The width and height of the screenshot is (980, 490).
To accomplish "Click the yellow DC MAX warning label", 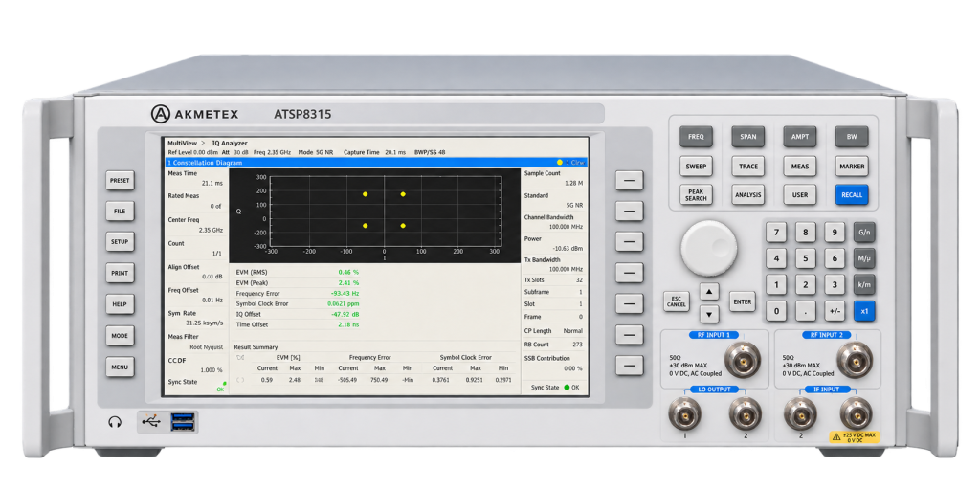I will 854,436.
